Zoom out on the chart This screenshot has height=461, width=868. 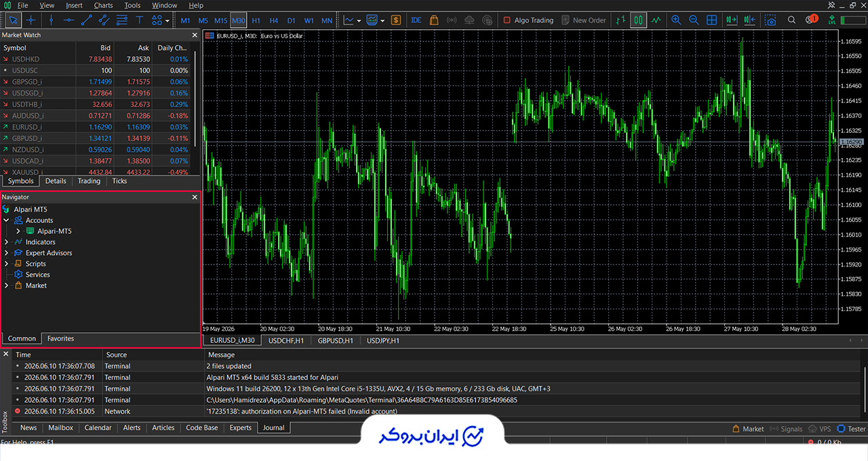[694, 20]
